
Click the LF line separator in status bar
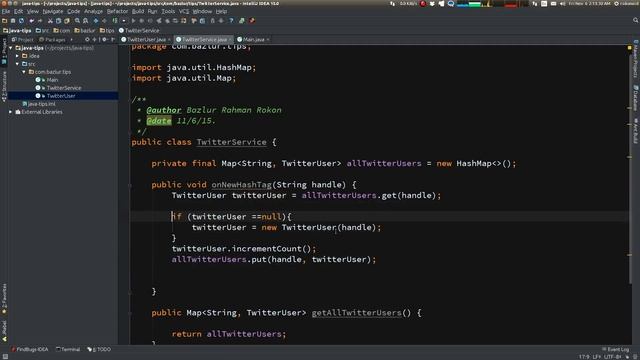[596, 357]
